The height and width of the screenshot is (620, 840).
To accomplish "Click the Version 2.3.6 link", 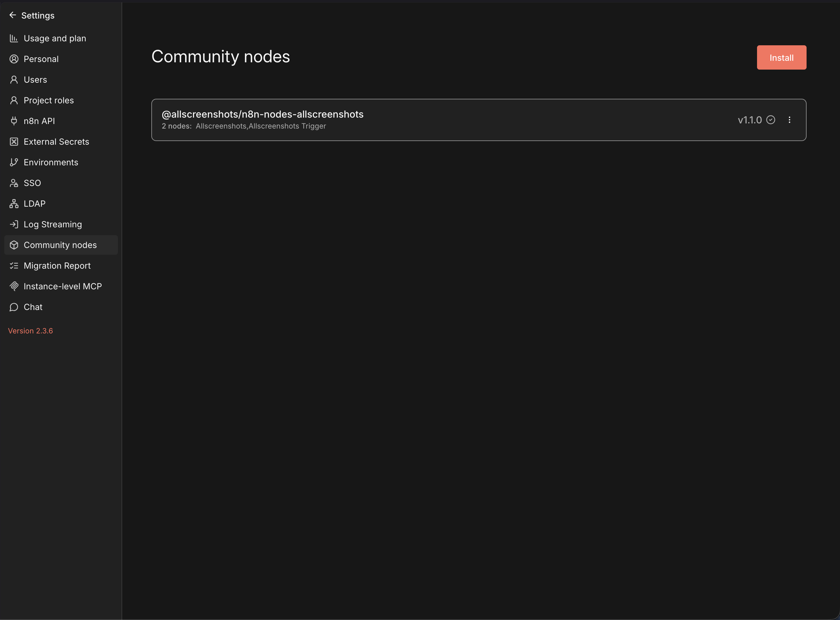I will click(x=30, y=331).
